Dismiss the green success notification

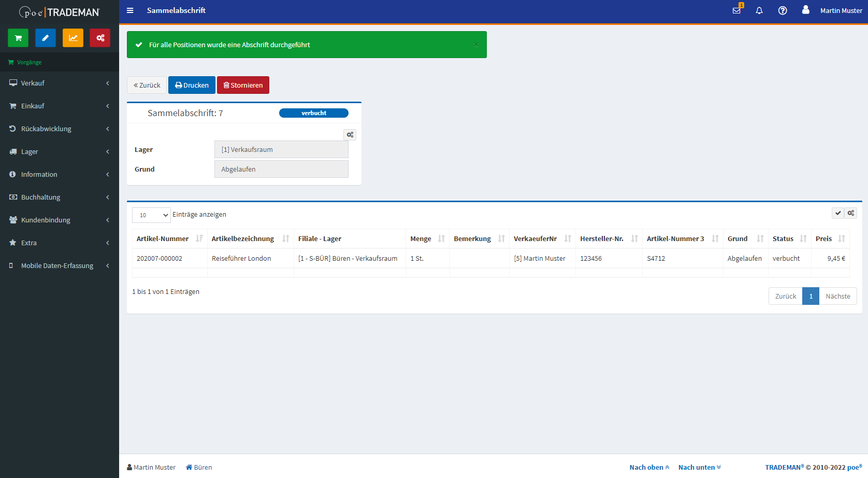(x=476, y=45)
